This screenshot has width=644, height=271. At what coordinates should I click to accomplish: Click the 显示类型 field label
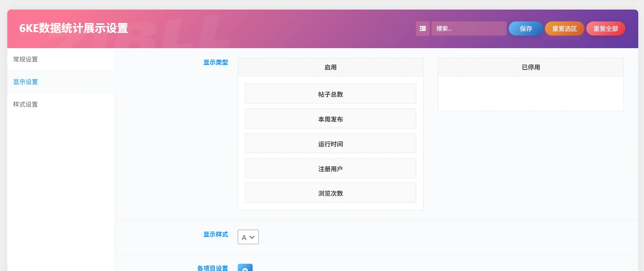click(x=216, y=62)
